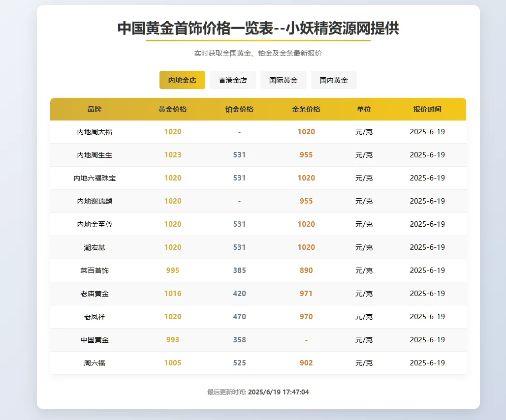Click gold price 995 of 菜百首饰
The width and height of the screenshot is (506, 420).
click(173, 270)
